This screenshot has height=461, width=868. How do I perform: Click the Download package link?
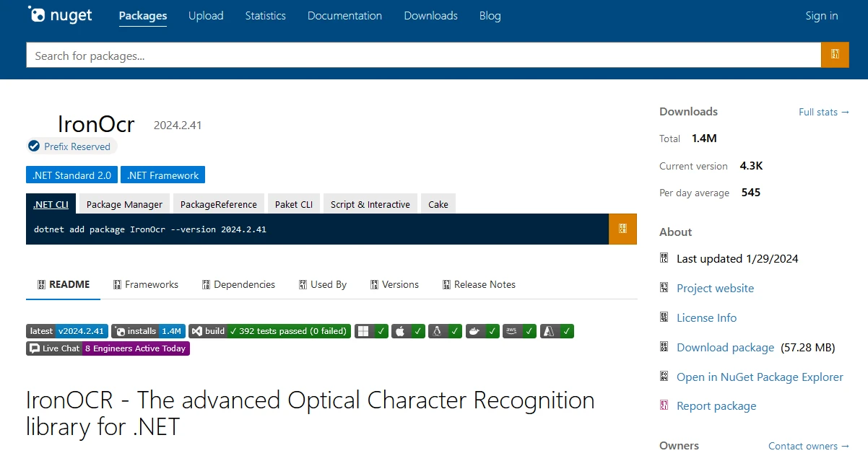[725, 348]
